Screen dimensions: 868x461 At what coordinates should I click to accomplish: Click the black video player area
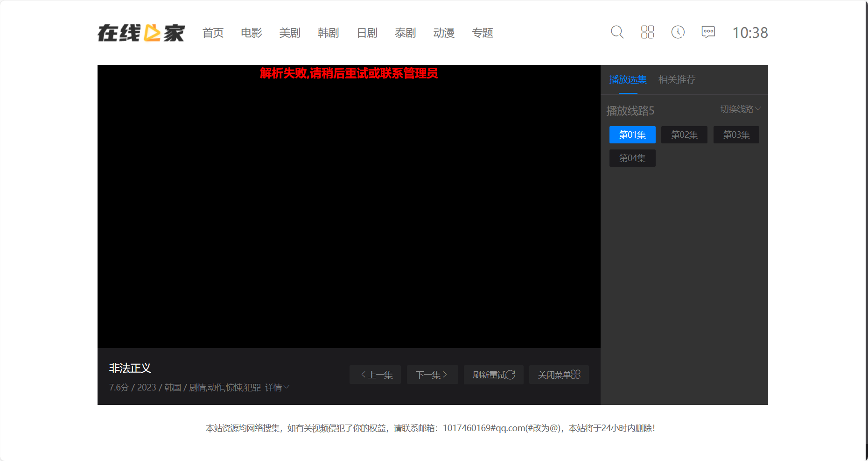[349, 210]
